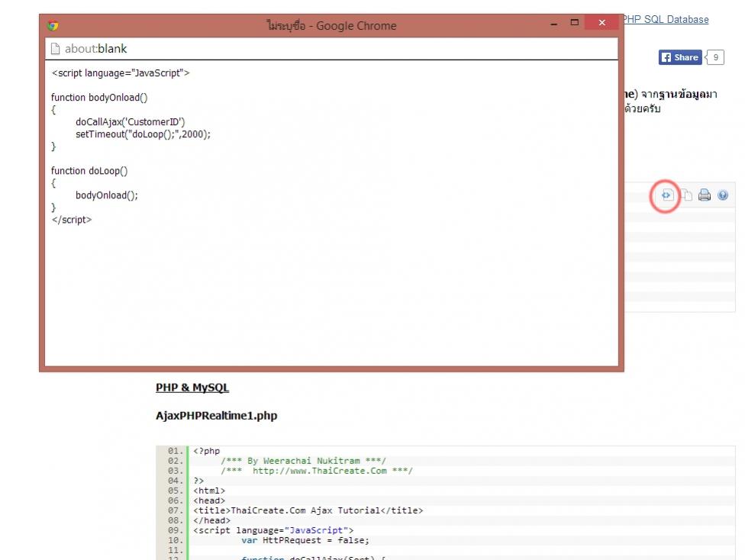
Task: Minimize the Google Chrome popup window
Action: point(553,24)
